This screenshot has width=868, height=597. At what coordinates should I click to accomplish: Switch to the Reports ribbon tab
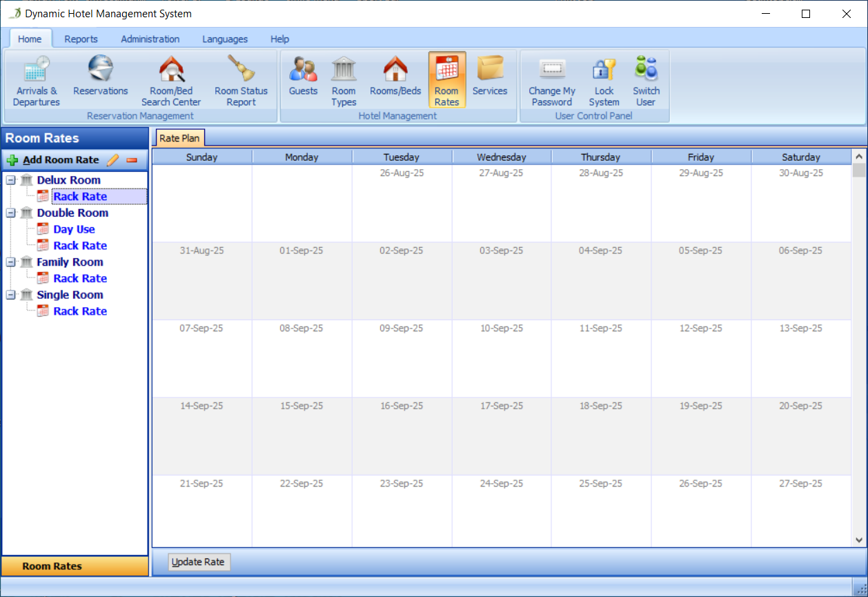[x=81, y=39]
